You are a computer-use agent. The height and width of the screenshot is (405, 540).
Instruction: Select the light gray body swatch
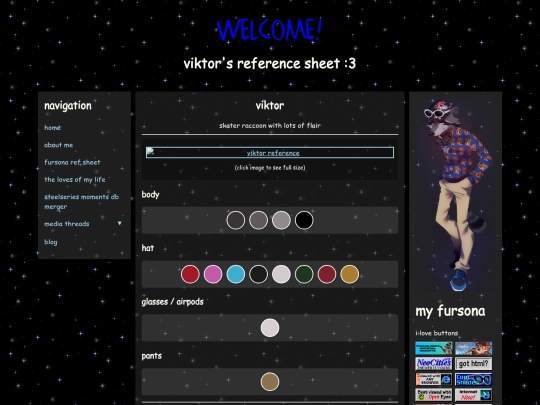[x=281, y=220]
